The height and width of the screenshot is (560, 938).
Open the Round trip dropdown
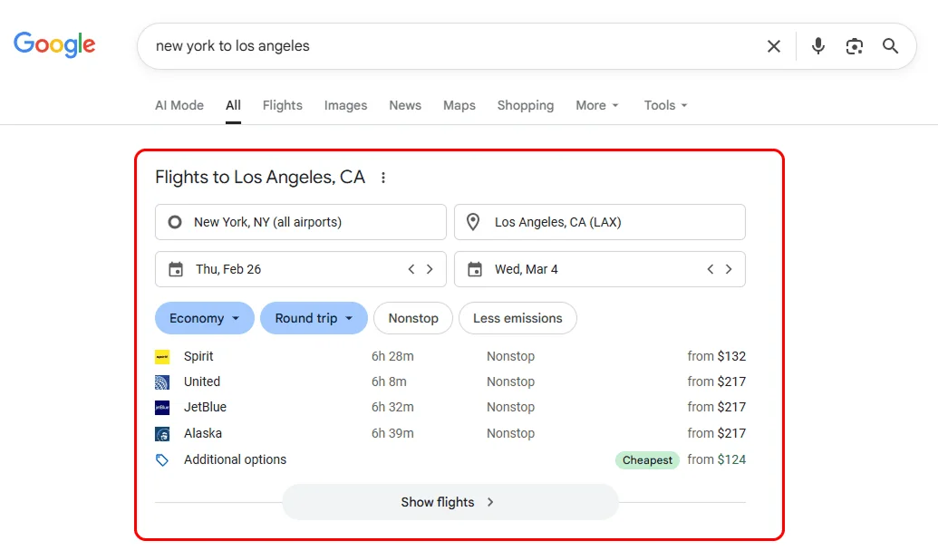pos(314,318)
